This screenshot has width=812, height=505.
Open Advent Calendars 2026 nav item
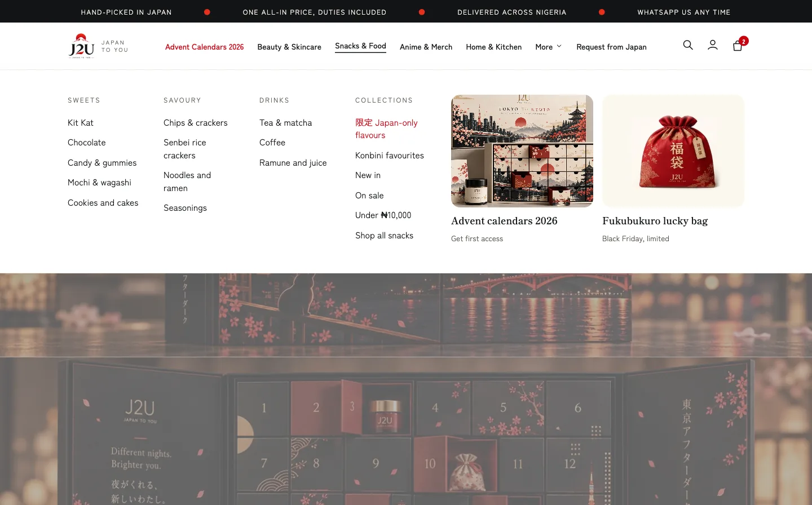coord(204,47)
